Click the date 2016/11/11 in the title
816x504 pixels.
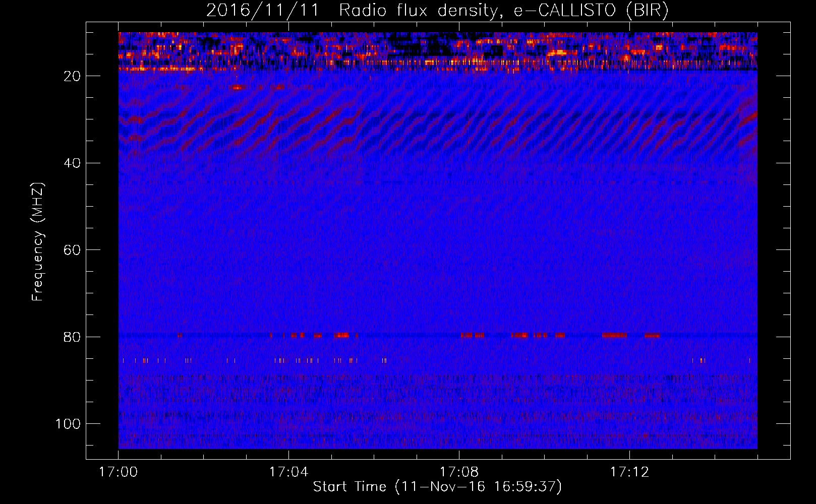click(x=262, y=11)
